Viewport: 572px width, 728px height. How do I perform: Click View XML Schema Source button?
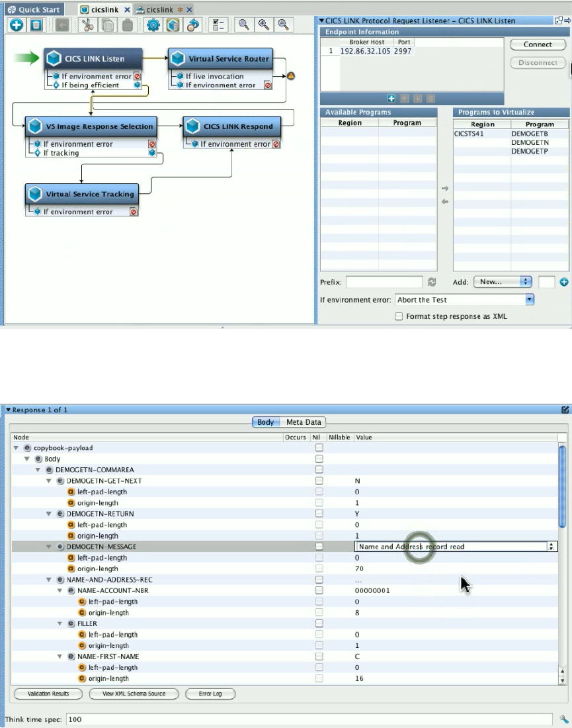[134, 694]
